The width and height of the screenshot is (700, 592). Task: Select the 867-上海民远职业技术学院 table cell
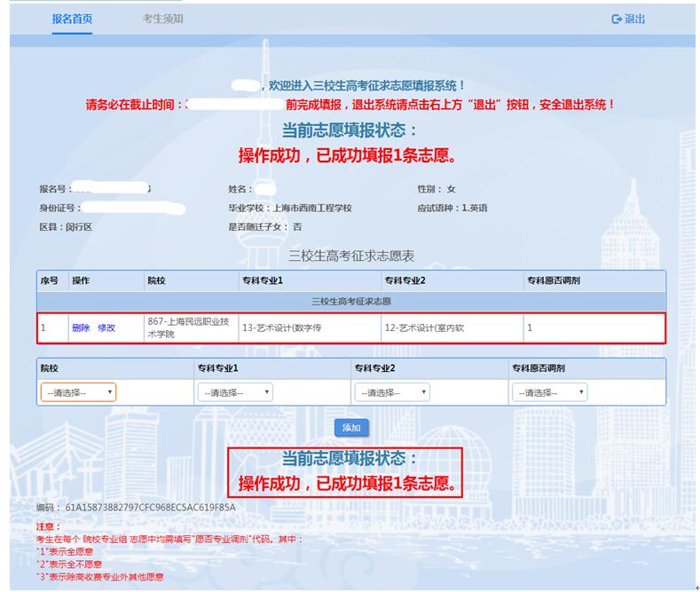pyautogui.click(x=191, y=328)
